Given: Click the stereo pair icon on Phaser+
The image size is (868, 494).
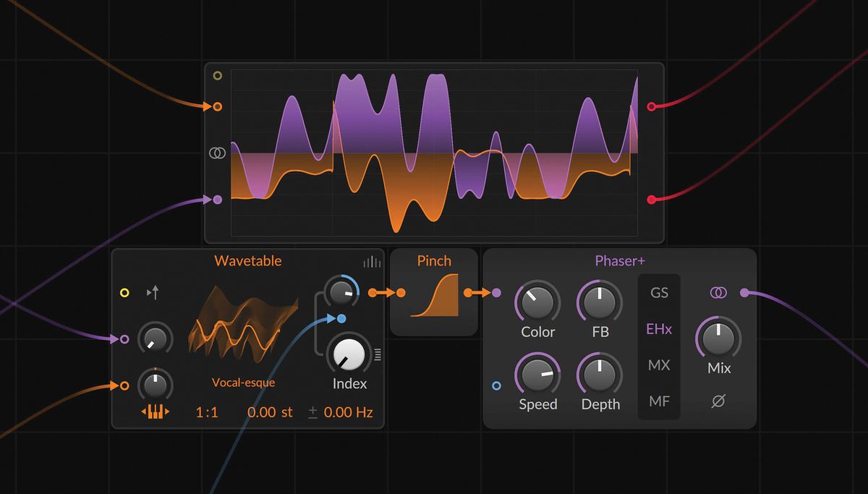Looking at the screenshot, I should point(718,293).
